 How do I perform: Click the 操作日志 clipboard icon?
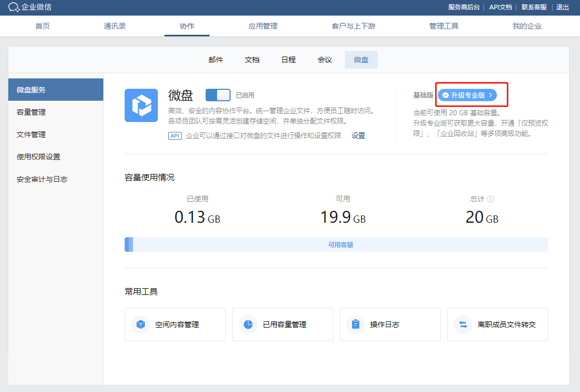click(x=356, y=325)
